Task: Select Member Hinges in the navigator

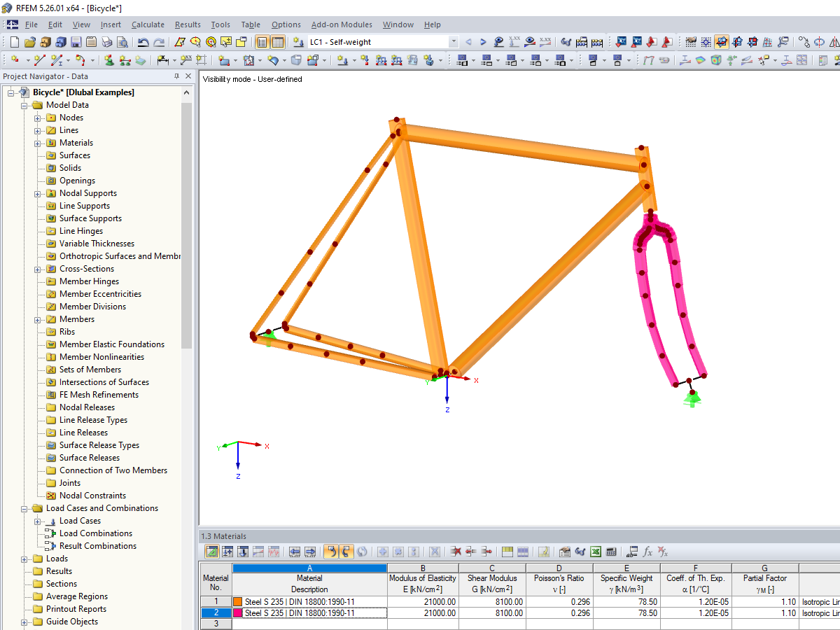Action: (89, 281)
